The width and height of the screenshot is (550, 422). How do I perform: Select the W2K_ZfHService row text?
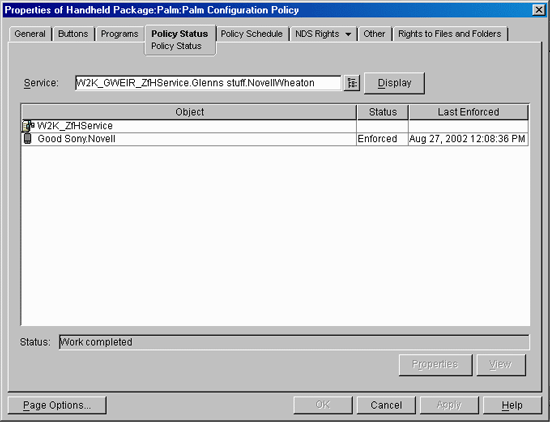click(75, 126)
